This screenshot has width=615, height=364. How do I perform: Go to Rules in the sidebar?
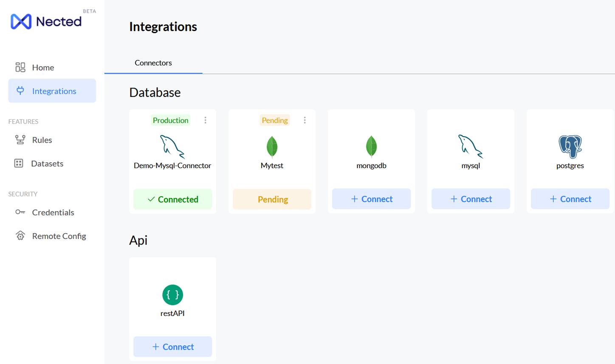click(x=42, y=140)
